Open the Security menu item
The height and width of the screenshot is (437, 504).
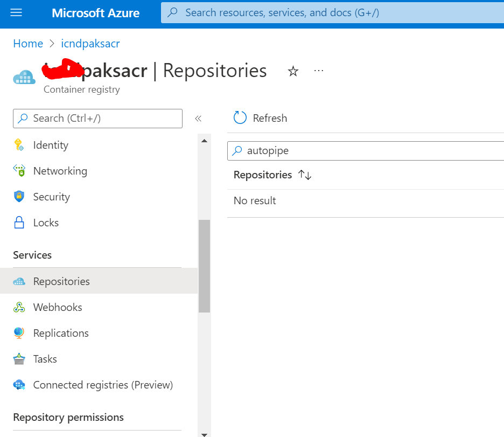[x=99, y=197]
